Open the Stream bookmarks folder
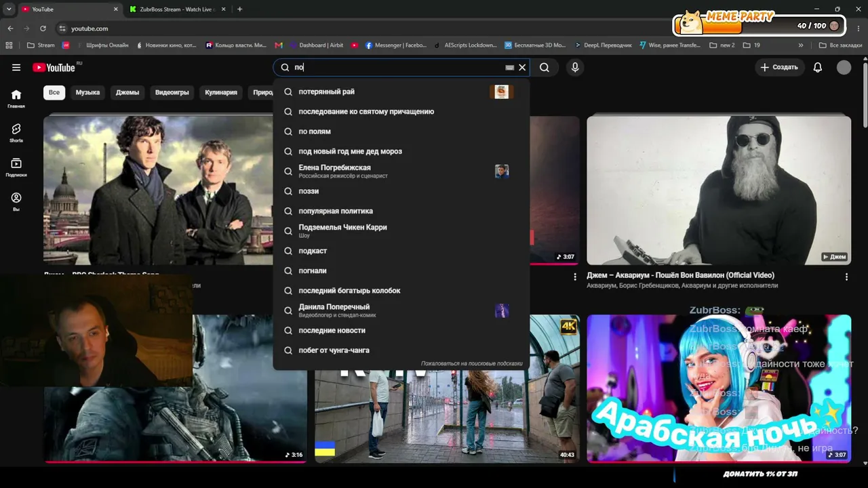This screenshot has height=488, width=868. click(41, 45)
